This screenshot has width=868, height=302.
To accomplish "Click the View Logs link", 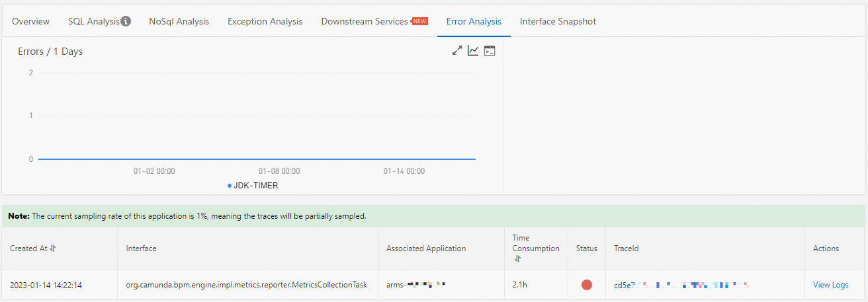I will coord(830,285).
